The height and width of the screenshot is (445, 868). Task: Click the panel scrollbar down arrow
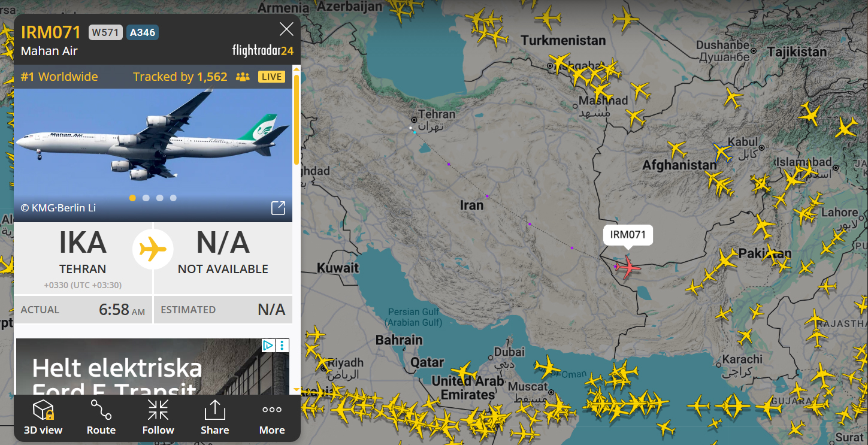click(x=296, y=390)
